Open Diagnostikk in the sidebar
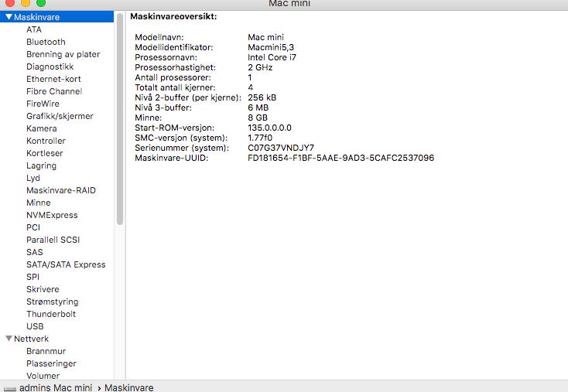Image resolution: width=568 pixels, height=392 pixels. tap(50, 66)
